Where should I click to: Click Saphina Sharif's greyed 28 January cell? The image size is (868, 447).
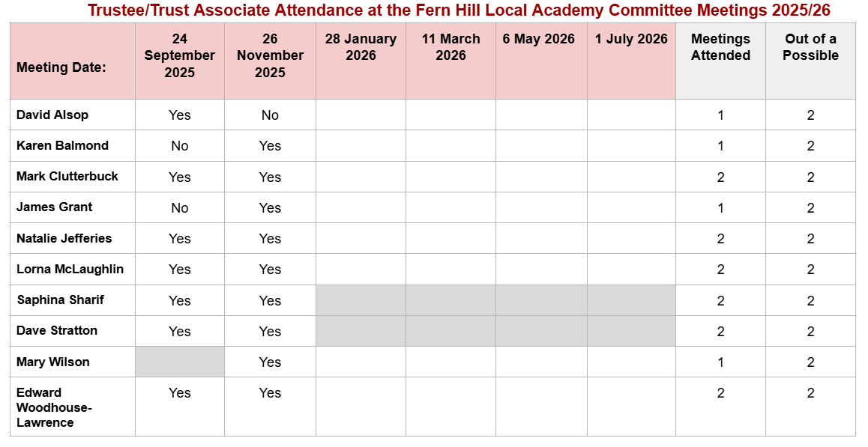tap(361, 300)
